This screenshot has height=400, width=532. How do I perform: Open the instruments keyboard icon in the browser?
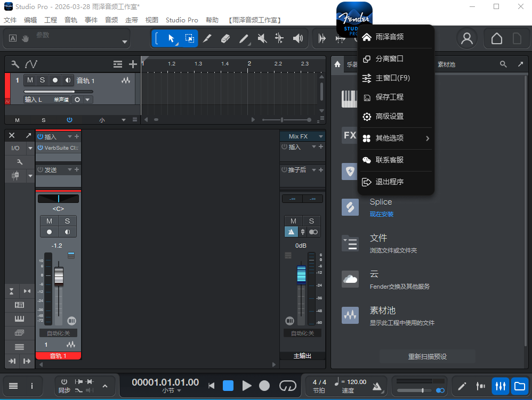click(x=350, y=99)
